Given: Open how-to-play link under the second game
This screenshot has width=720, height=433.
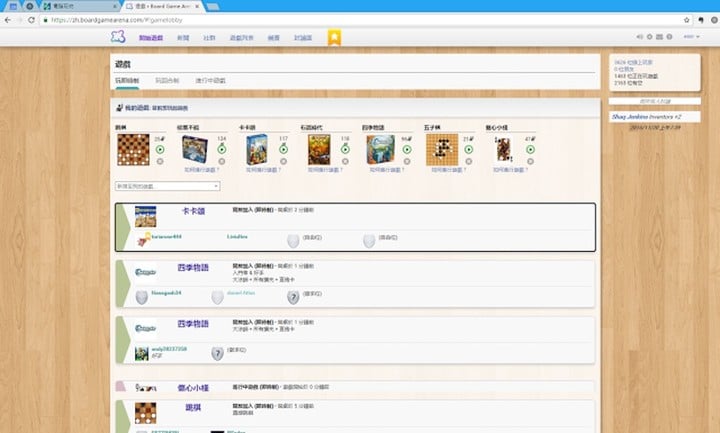Looking at the screenshot, I should coord(202,170).
